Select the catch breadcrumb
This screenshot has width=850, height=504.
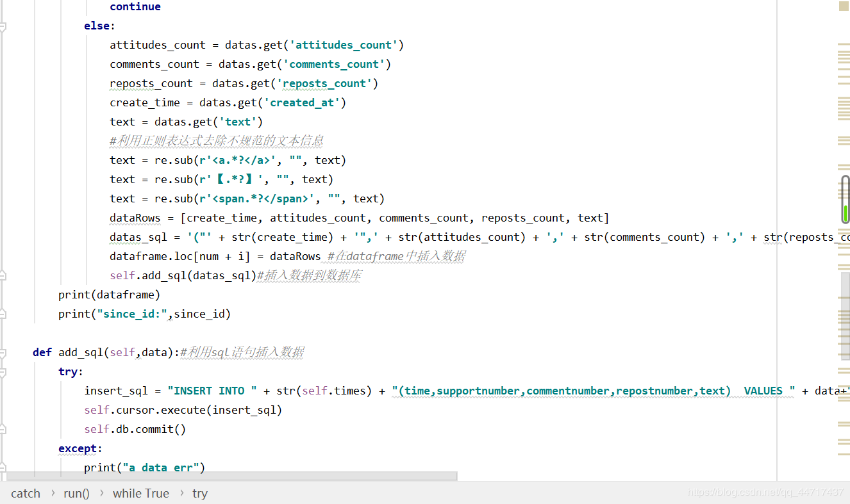[x=26, y=493]
